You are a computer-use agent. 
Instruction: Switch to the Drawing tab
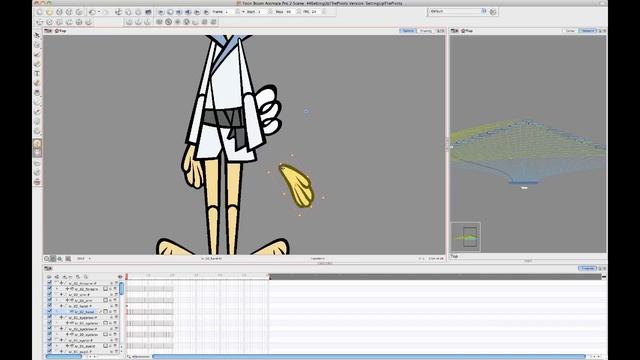point(425,31)
